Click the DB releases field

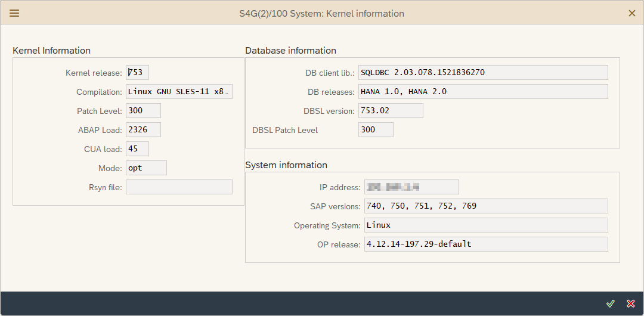point(483,92)
